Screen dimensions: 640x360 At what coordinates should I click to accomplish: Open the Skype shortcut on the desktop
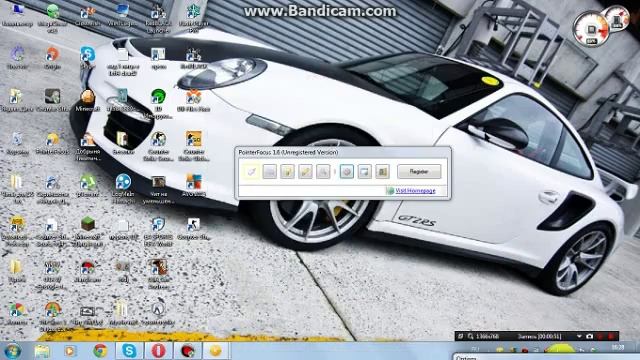[x=87, y=57]
